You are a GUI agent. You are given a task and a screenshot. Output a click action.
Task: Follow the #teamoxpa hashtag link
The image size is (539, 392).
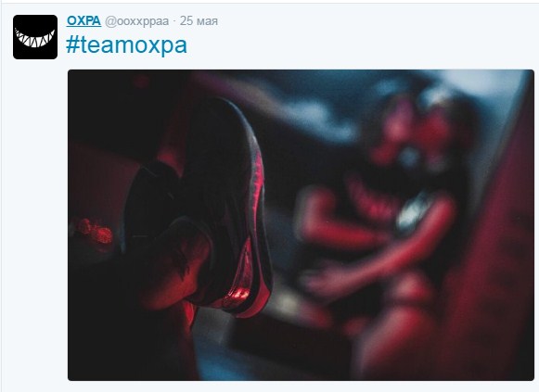(126, 45)
